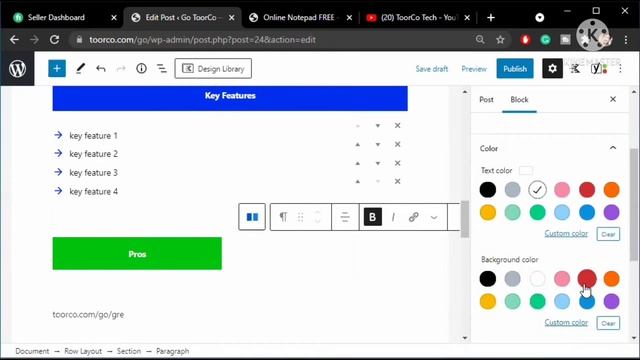The image size is (640, 360).
Task: Toggle bold formatting
Action: (x=372, y=217)
